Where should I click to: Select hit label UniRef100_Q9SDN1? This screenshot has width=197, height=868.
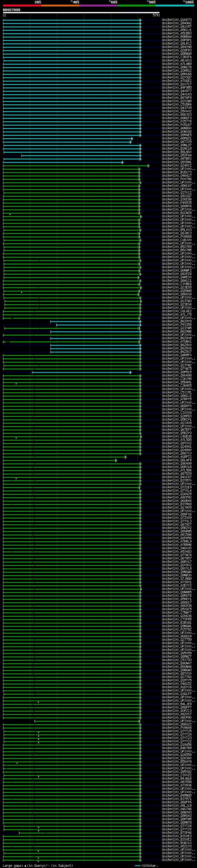point(177,162)
